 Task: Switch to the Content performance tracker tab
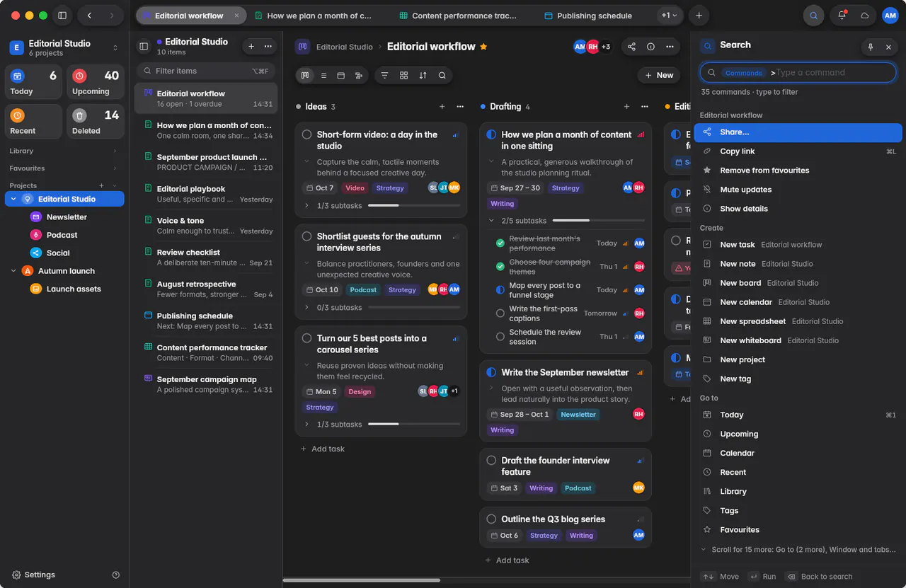click(461, 16)
